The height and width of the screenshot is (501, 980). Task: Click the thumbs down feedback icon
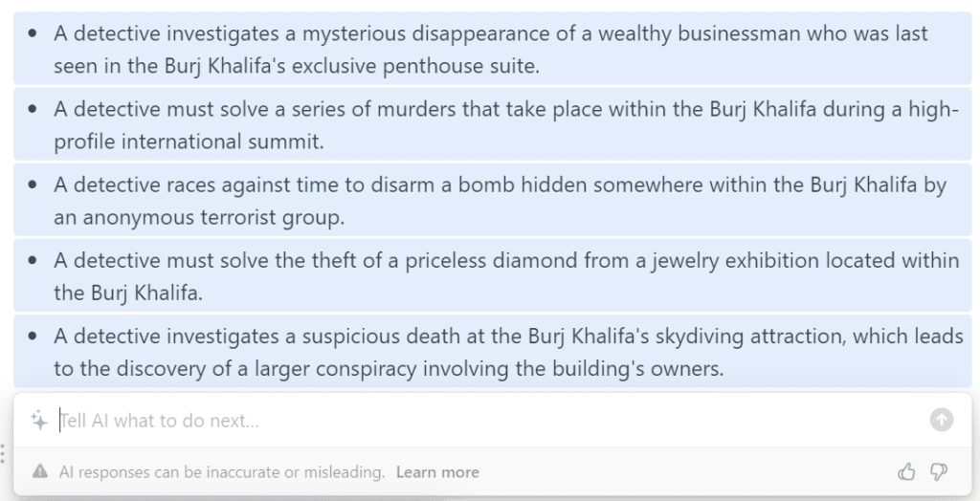coord(939,471)
